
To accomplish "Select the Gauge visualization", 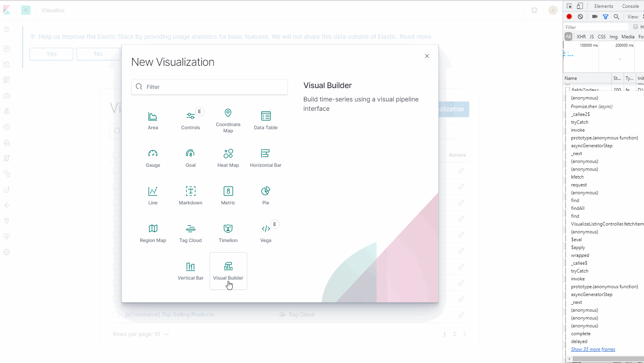I will click(x=153, y=158).
